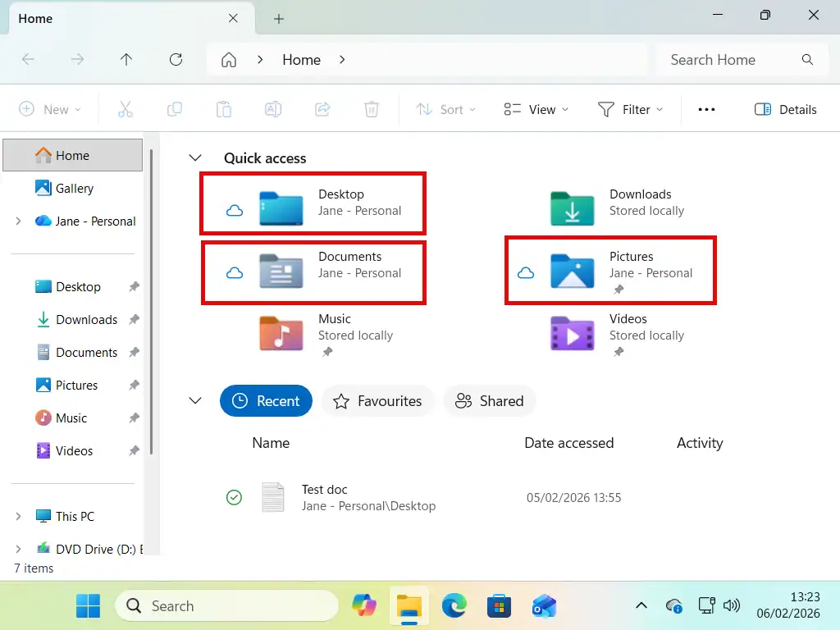
Task: Select the Paste icon
Action: point(224,108)
